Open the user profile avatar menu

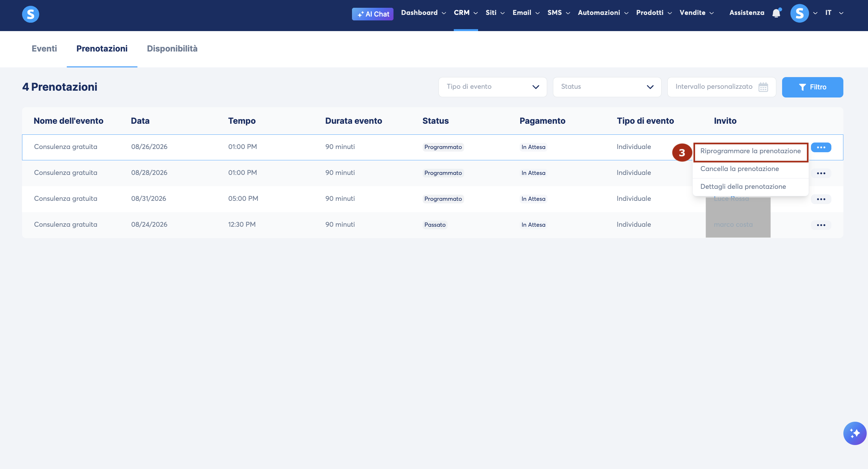coord(799,14)
